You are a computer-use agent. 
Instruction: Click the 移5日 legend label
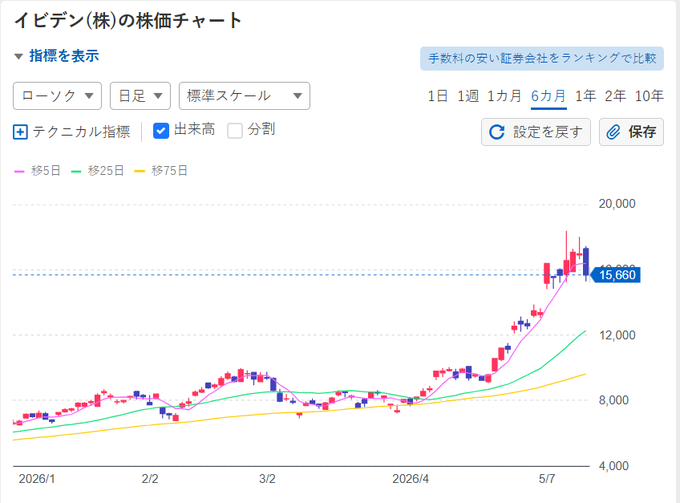pyautogui.click(x=46, y=171)
